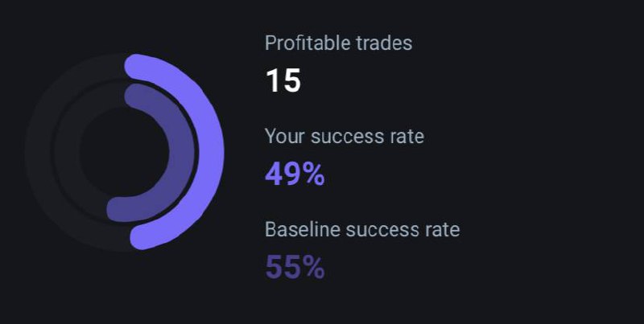Click the dark center of the donut chart
Image resolution: width=644 pixels, height=324 pixels.
123,152
